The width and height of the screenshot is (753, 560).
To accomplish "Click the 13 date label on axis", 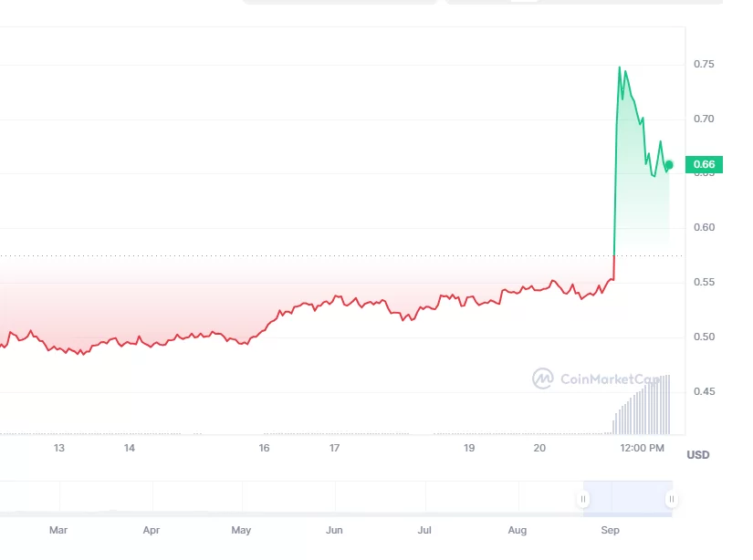I will pyautogui.click(x=59, y=448).
